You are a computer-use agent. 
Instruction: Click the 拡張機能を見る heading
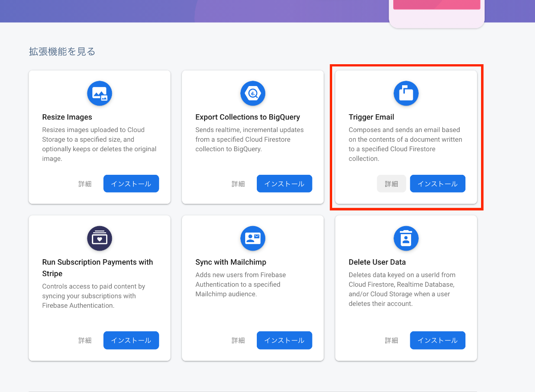click(x=62, y=52)
